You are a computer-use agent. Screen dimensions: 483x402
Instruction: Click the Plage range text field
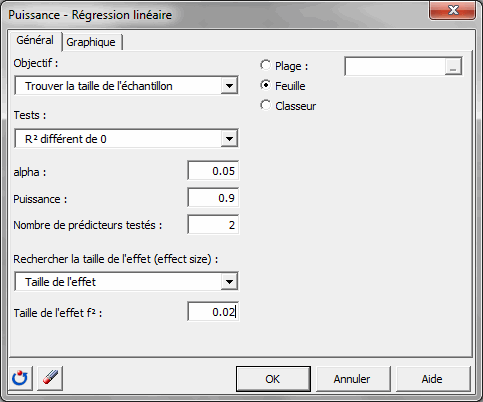pos(395,67)
